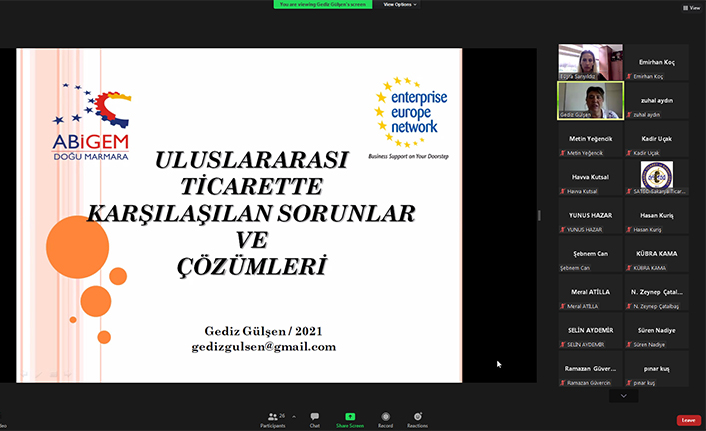706x431 pixels.
Task: Select the YUNUS HAZAR participant tile
Action: (x=591, y=215)
